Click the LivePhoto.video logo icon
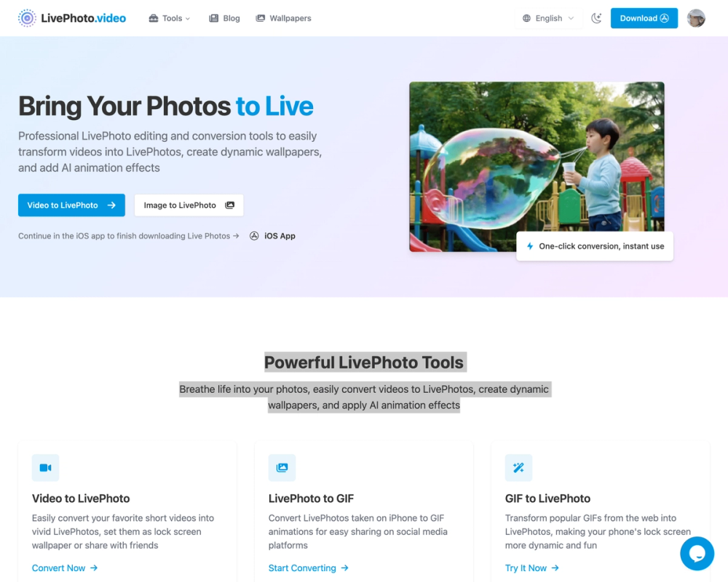 coord(27,18)
